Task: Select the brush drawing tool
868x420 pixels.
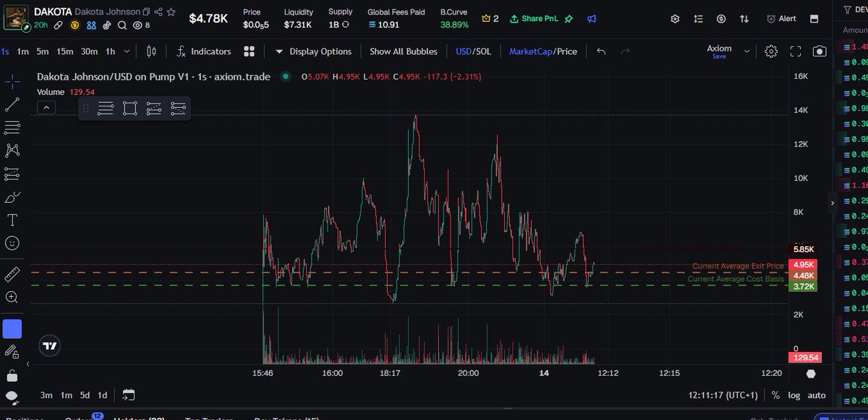Action: 12,197
